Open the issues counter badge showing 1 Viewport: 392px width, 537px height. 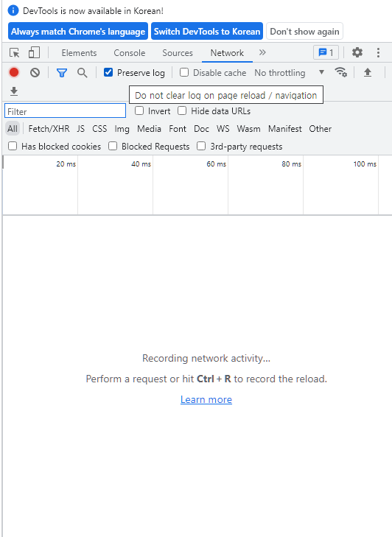pos(326,52)
